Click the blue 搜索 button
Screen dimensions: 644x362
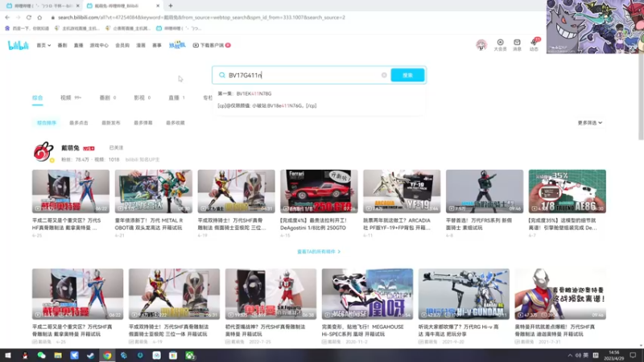click(x=407, y=75)
